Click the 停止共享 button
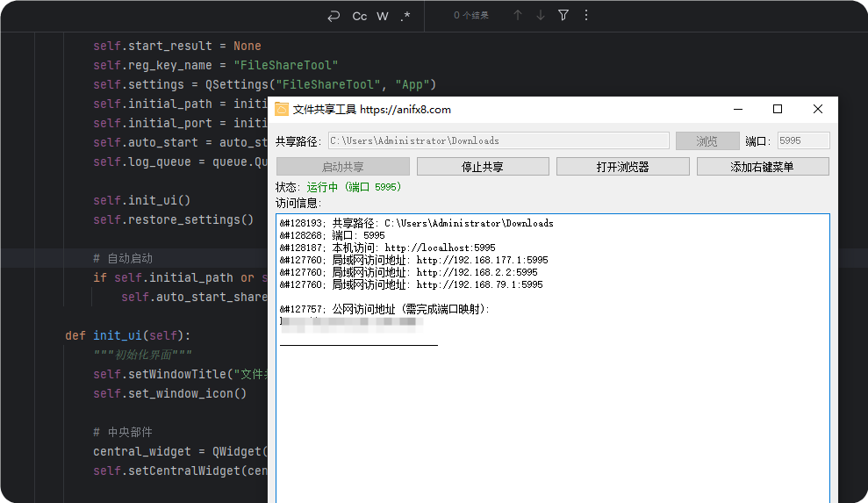 (483, 167)
